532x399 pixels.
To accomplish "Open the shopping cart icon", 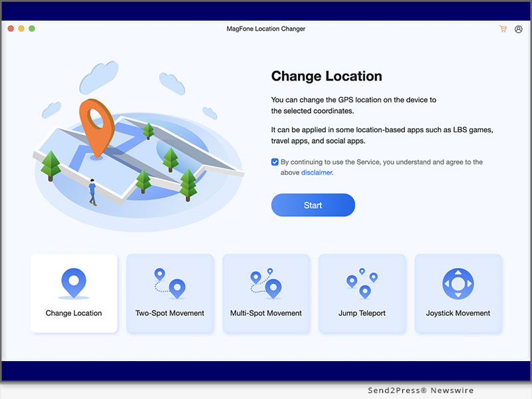I will [503, 29].
